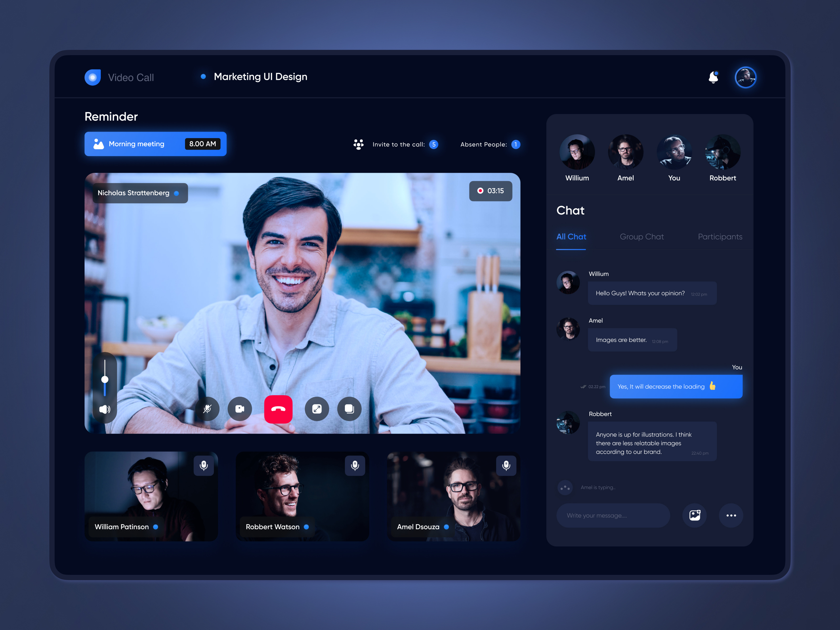
Task: Adjust the volume slider
Action: 104,379
